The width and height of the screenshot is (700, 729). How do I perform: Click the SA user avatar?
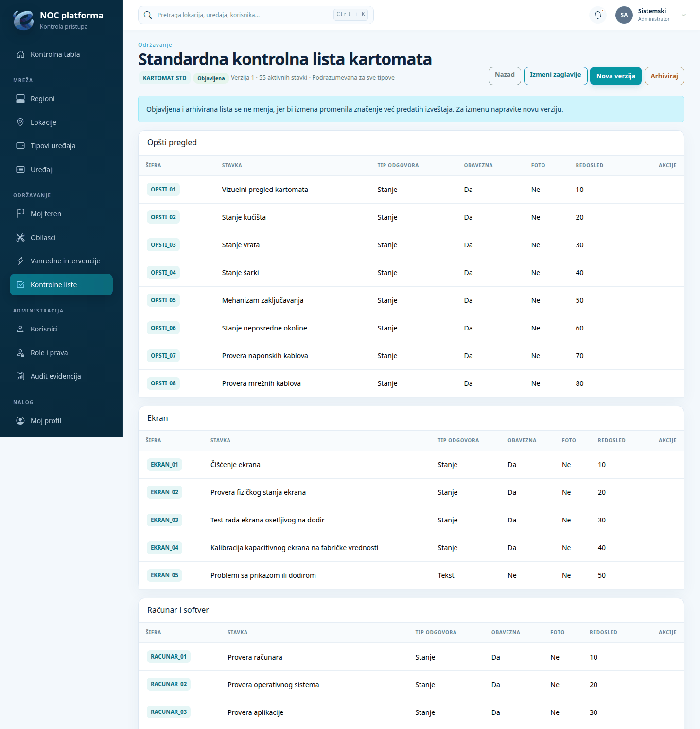[x=624, y=15]
